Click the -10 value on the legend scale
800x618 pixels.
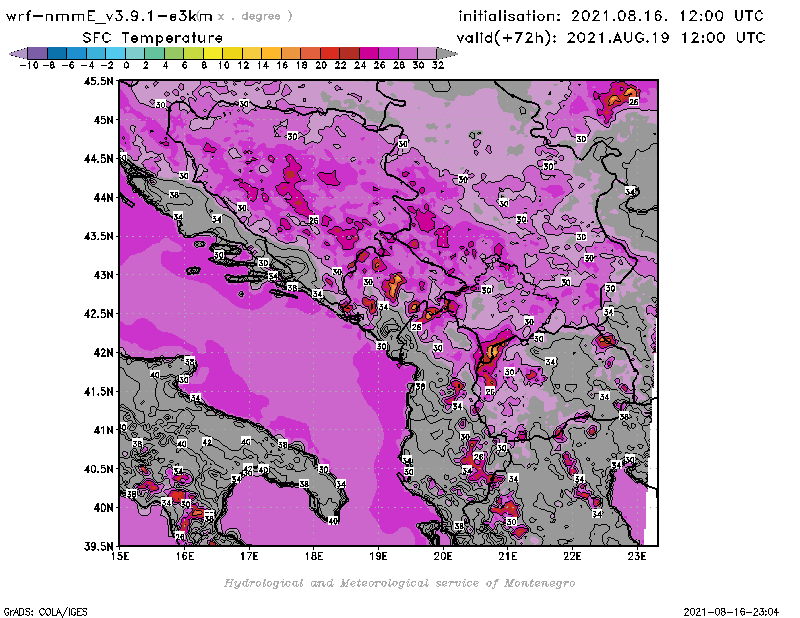(x=29, y=65)
